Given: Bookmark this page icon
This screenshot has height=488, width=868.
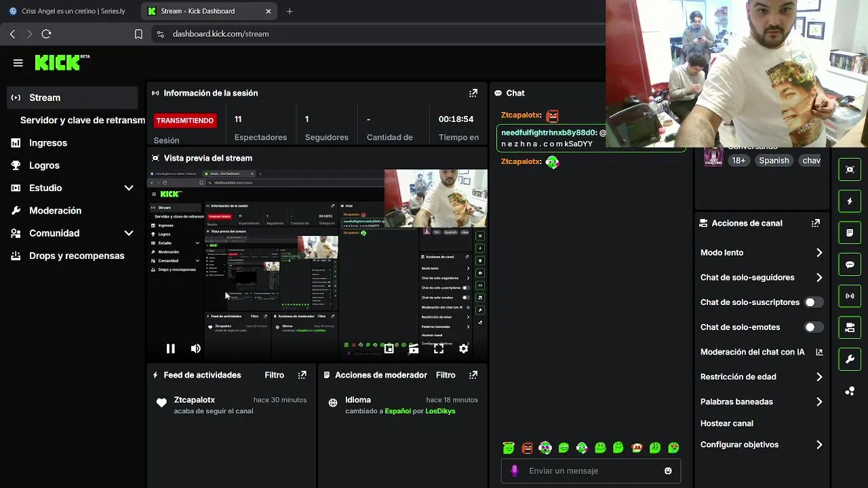Looking at the screenshot, I should pyautogui.click(x=138, y=34).
